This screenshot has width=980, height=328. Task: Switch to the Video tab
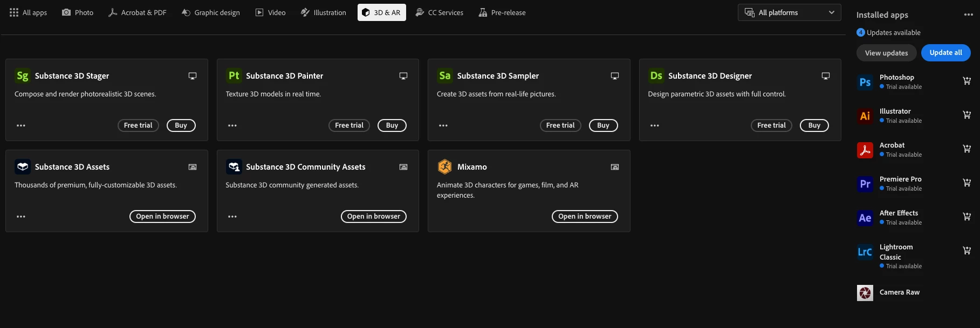click(x=271, y=12)
